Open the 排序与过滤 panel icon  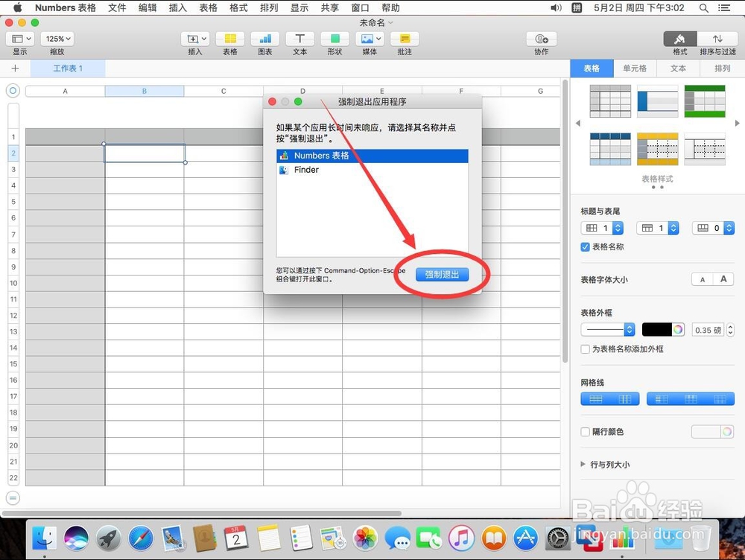coord(718,39)
